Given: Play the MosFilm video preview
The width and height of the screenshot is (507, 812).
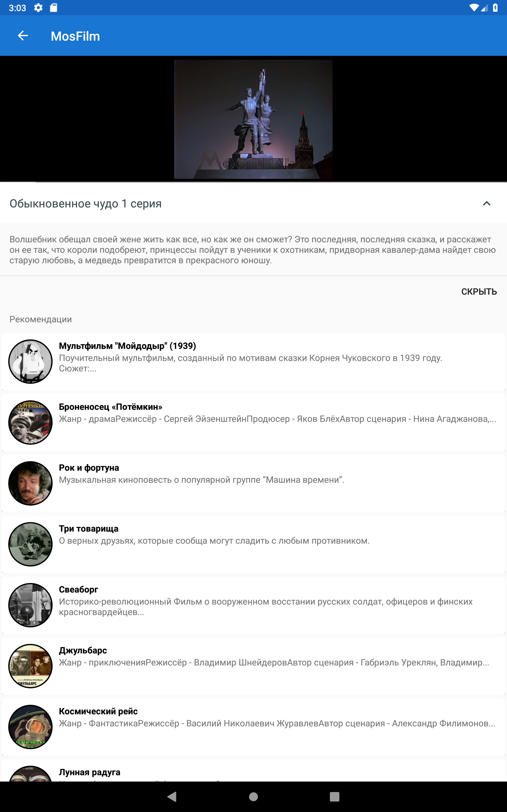Looking at the screenshot, I should (x=253, y=119).
